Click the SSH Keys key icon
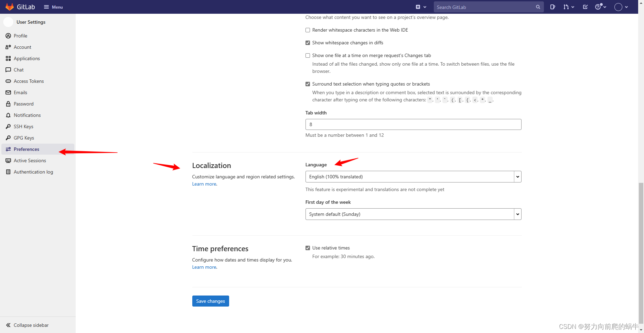The image size is (644, 333). click(x=8, y=126)
